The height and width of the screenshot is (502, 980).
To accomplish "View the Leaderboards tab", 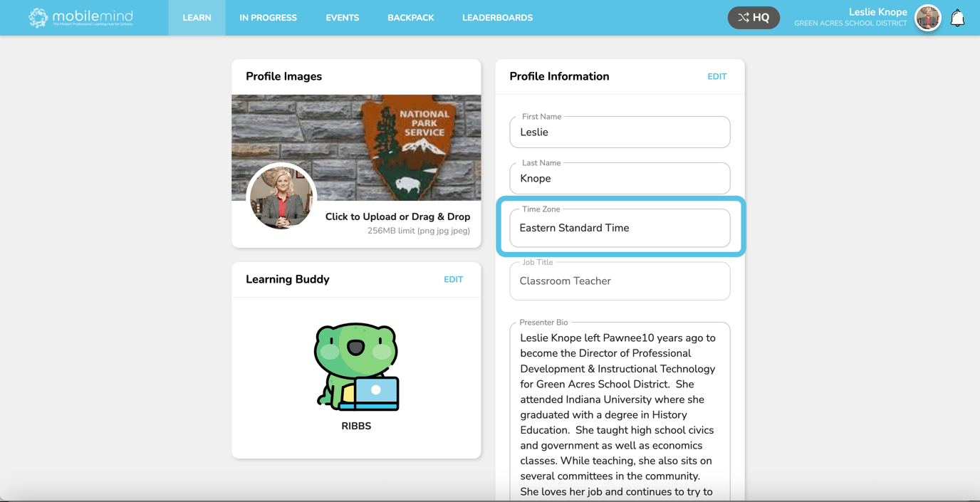I will [x=497, y=18].
